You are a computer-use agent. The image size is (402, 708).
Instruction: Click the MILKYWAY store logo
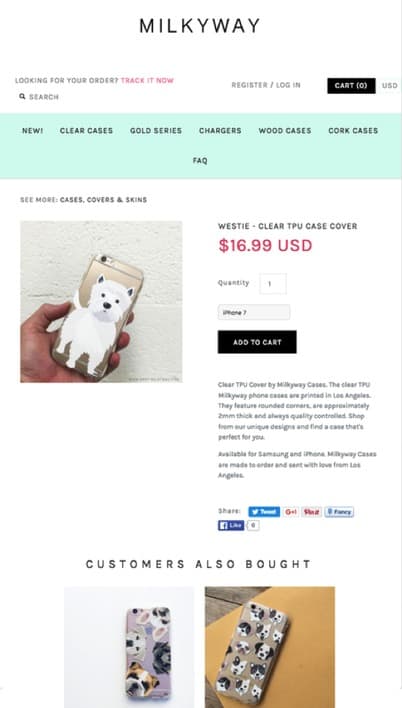click(200, 26)
